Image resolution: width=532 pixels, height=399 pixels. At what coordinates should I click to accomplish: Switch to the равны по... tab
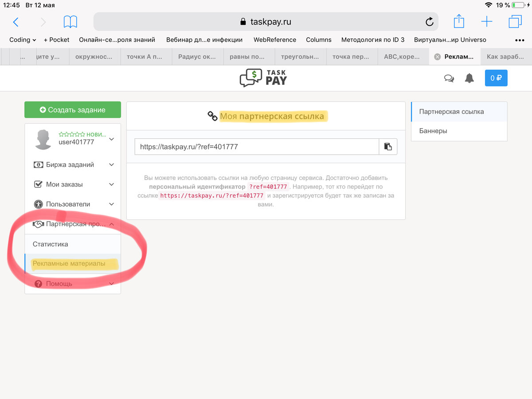click(249, 57)
